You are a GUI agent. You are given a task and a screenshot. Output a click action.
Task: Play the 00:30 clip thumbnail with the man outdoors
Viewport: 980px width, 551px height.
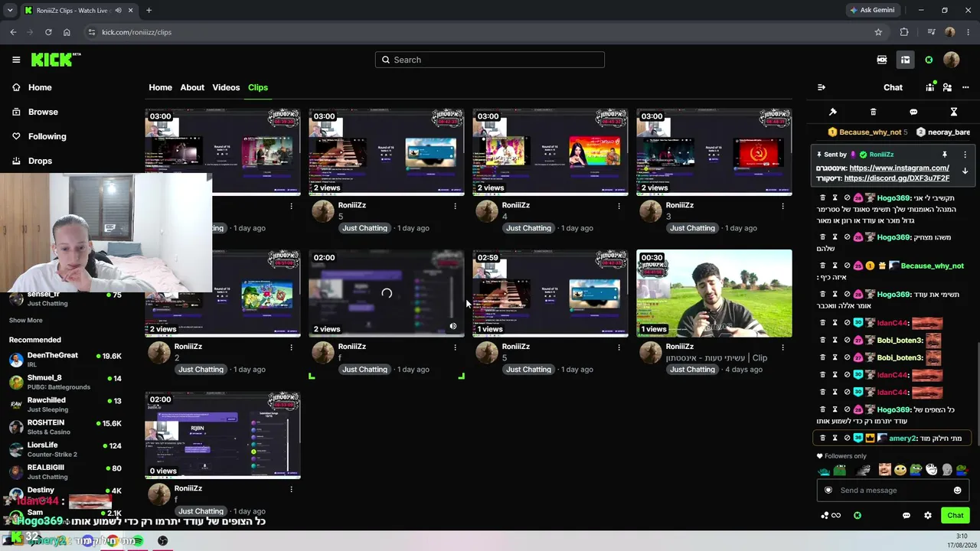click(714, 293)
